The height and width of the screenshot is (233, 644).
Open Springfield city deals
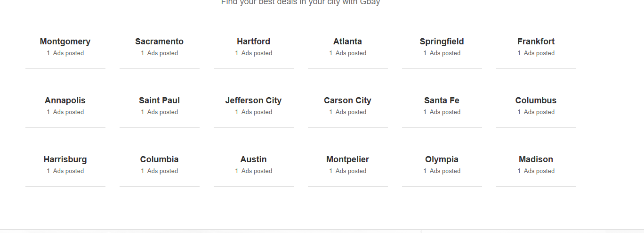tap(442, 42)
